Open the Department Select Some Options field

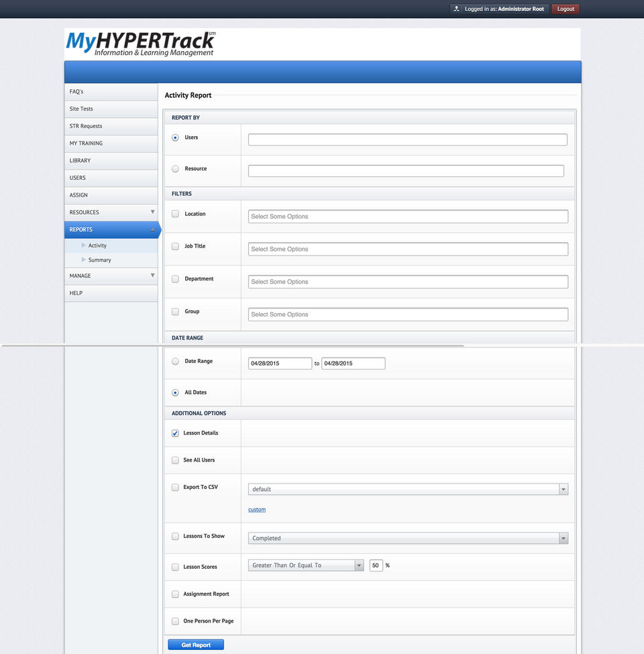[x=408, y=282]
